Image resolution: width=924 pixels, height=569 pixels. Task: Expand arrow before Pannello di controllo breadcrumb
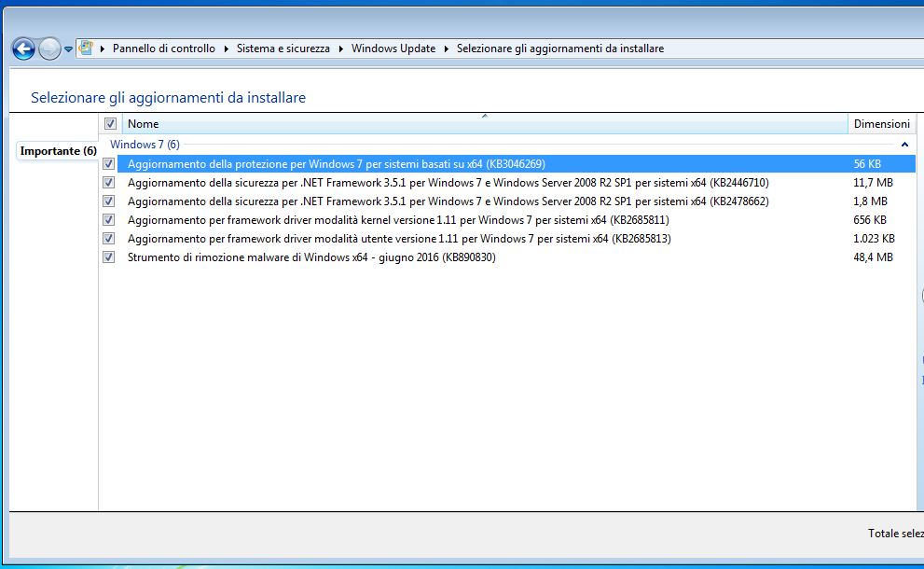coord(103,49)
